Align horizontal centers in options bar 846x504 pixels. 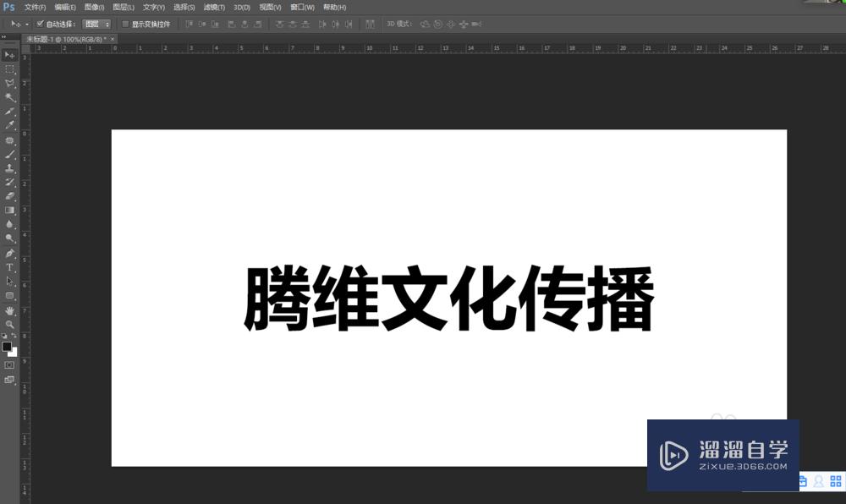[x=244, y=25]
